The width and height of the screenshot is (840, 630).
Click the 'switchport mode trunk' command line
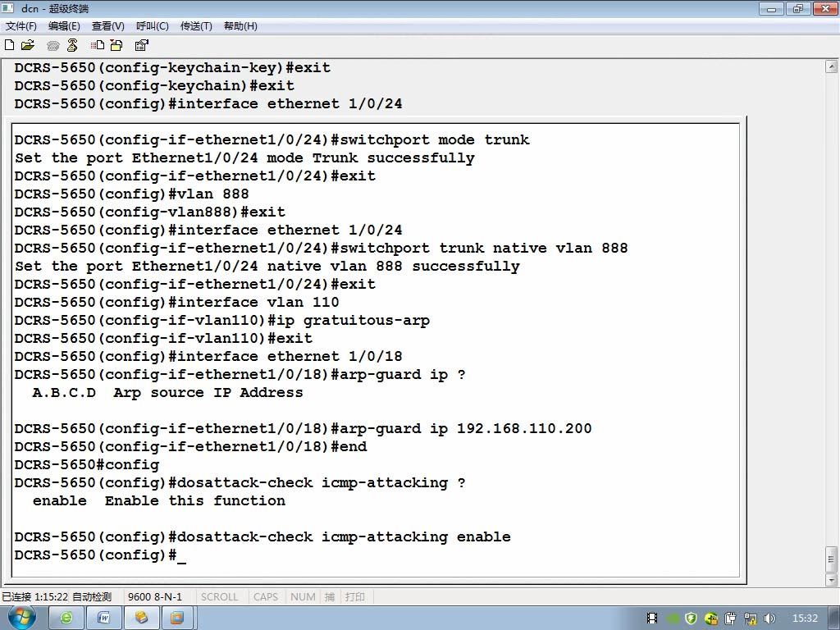tap(272, 139)
